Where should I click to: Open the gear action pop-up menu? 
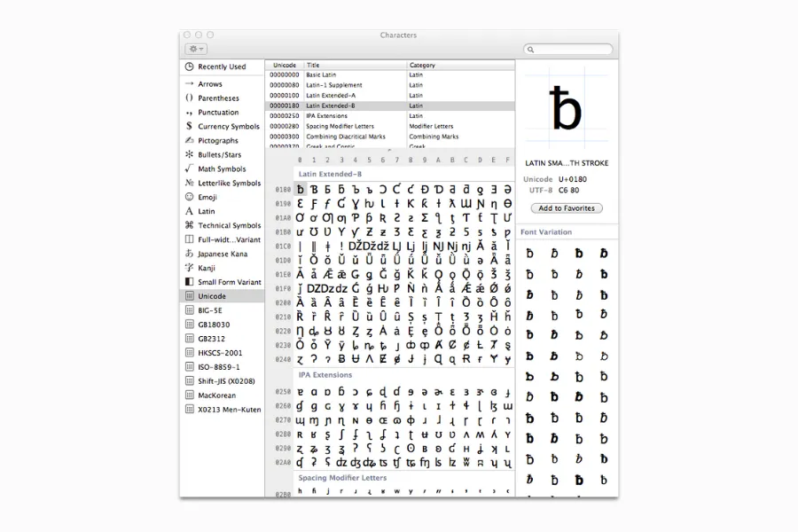click(x=194, y=49)
